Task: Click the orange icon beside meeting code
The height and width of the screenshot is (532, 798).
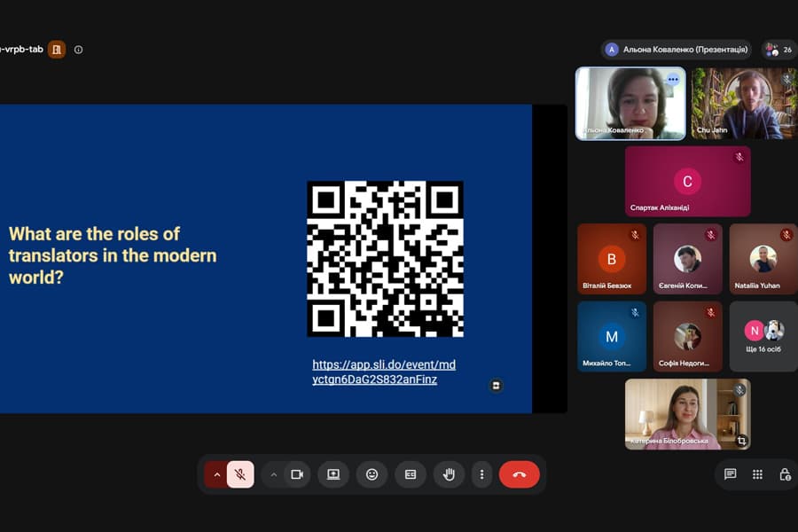Action: pyautogui.click(x=57, y=50)
